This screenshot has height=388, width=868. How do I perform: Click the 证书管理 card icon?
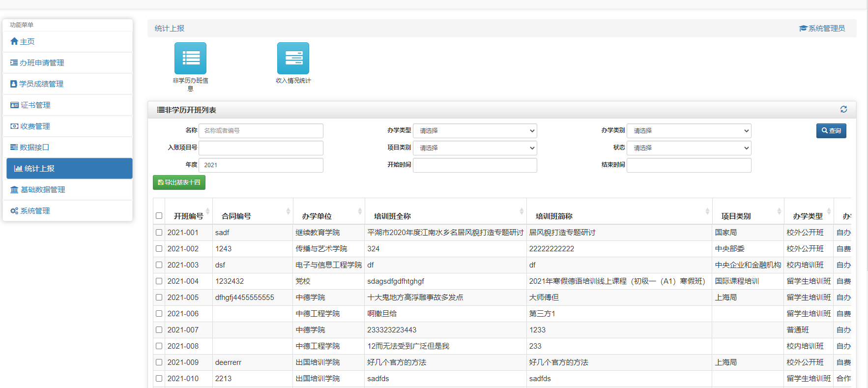pyautogui.click(x=14, y=105)
